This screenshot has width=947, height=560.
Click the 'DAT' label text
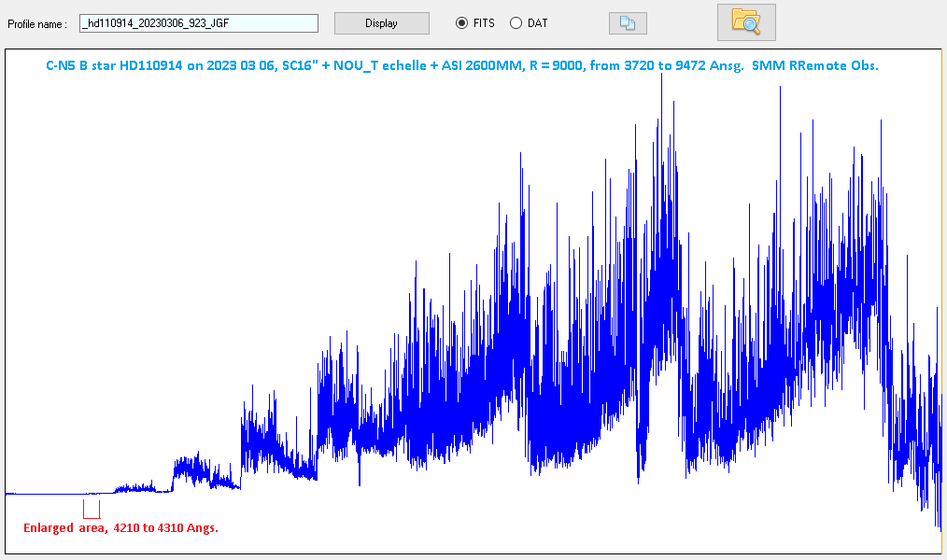[x=537, y=23]
